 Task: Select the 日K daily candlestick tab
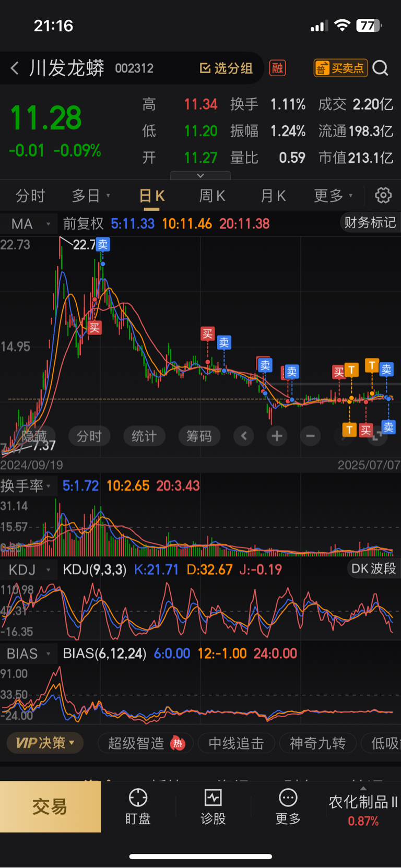[x=152, y=196]
